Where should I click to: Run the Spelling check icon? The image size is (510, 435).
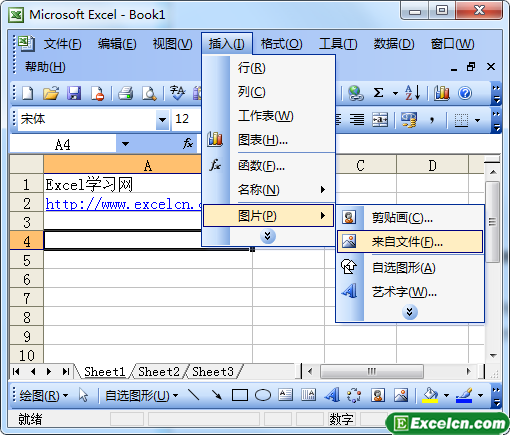tap(177, 93)
